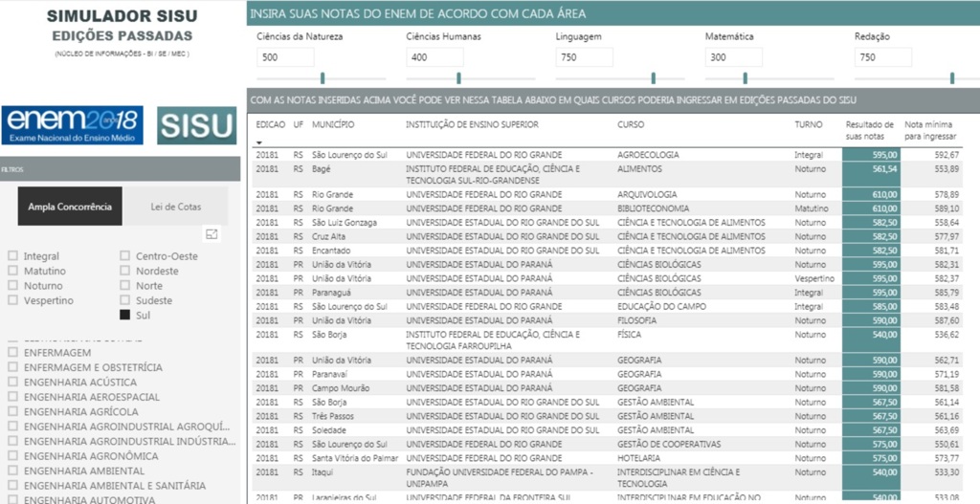Select the EDUCAÇÃO DO CAMPO cell

tap(662, 307)
